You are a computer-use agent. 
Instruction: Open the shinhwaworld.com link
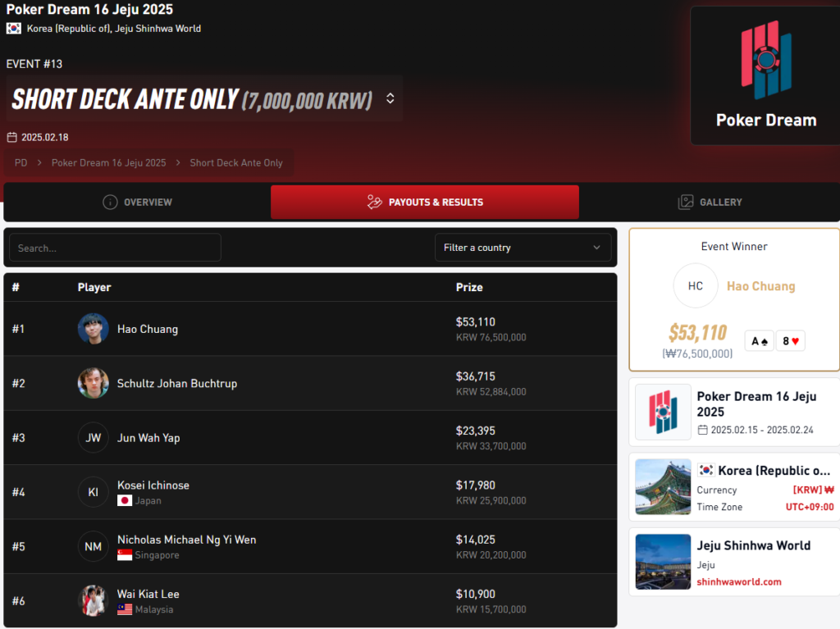pos(739,582)
